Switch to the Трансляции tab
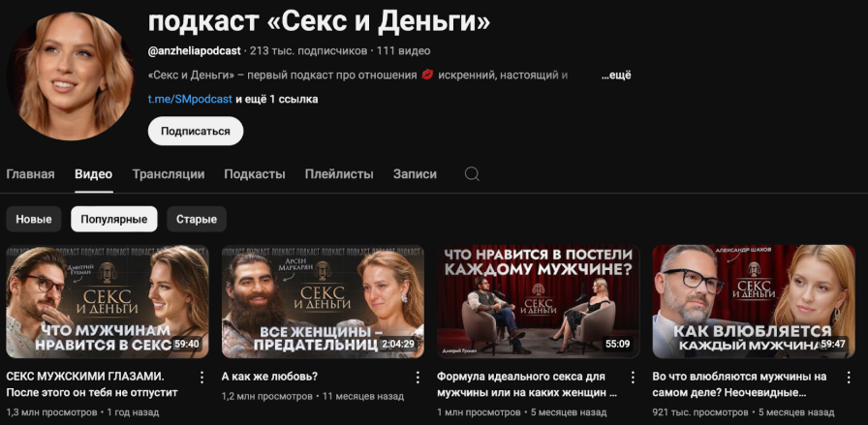This screenshot has width=868, height=425. (169, 174)
